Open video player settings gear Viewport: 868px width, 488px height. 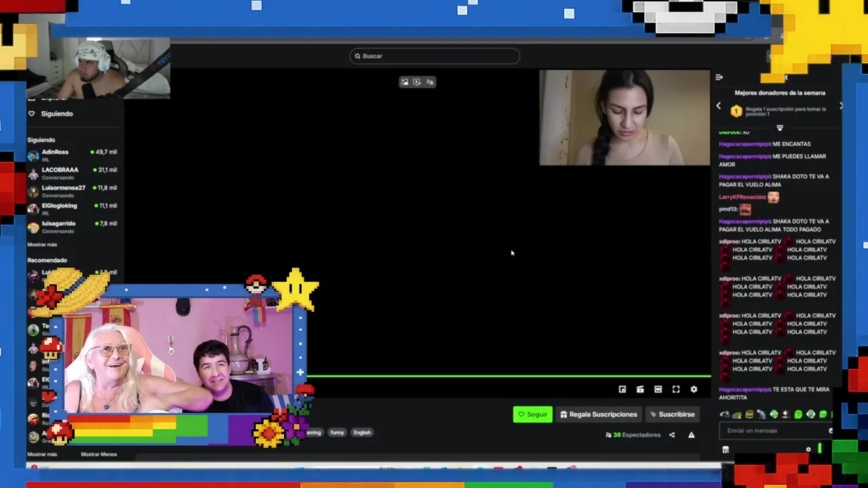(694, 389)
